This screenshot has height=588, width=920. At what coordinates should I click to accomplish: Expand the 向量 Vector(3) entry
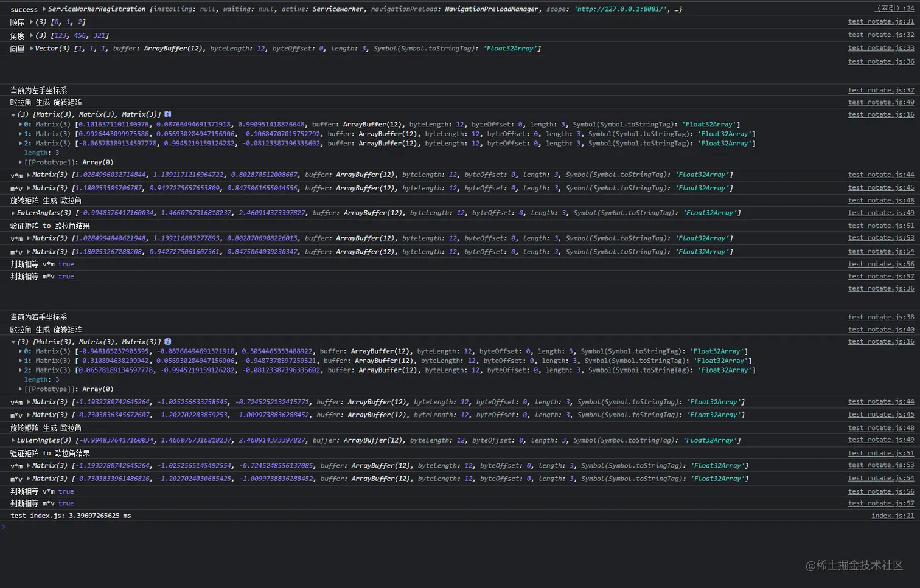click(x=31, y=49)
